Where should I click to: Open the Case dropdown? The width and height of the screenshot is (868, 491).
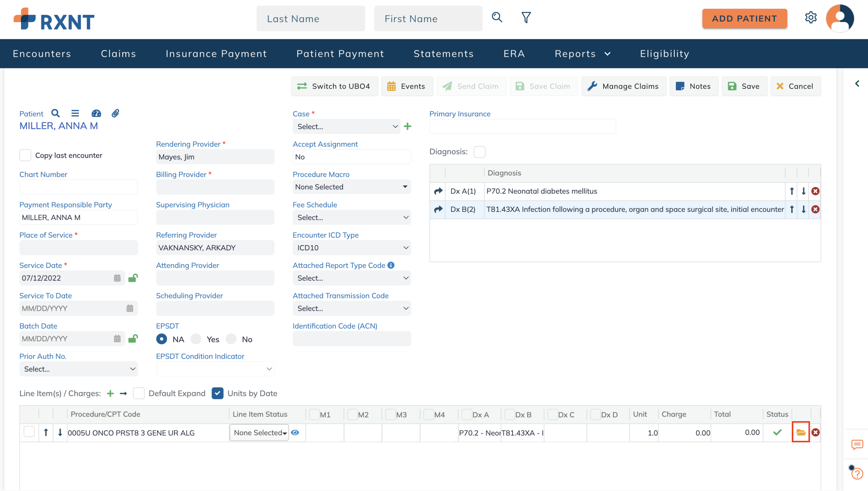tap(346, 127)
